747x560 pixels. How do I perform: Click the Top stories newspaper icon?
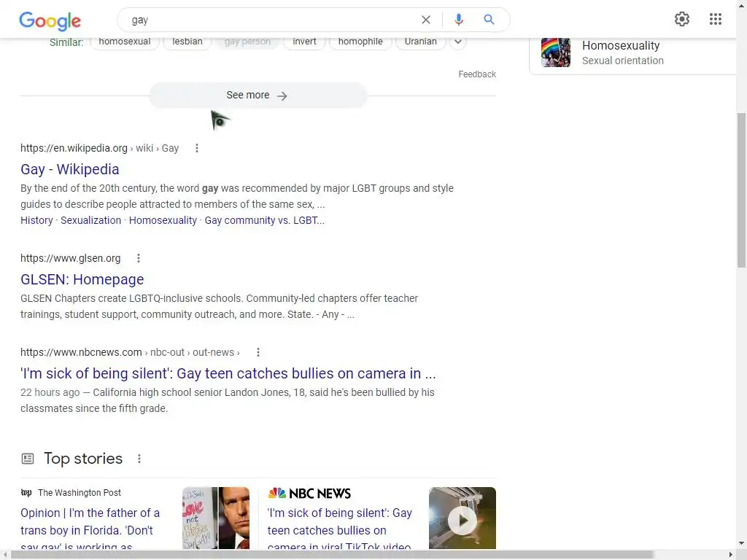28,459
